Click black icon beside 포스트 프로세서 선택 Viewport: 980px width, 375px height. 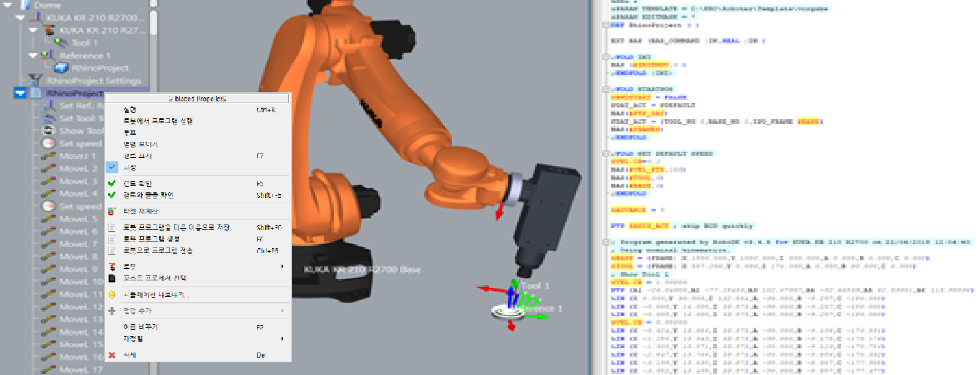112,278
